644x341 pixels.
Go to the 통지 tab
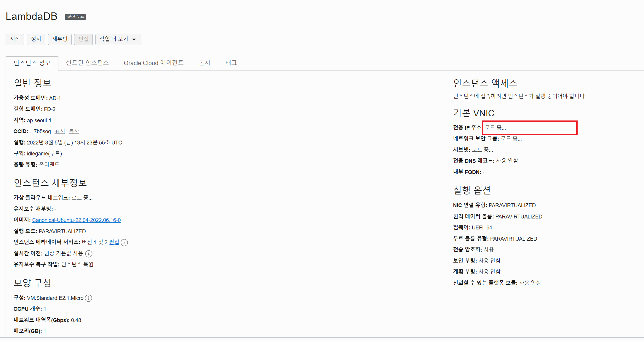point(204,63)
